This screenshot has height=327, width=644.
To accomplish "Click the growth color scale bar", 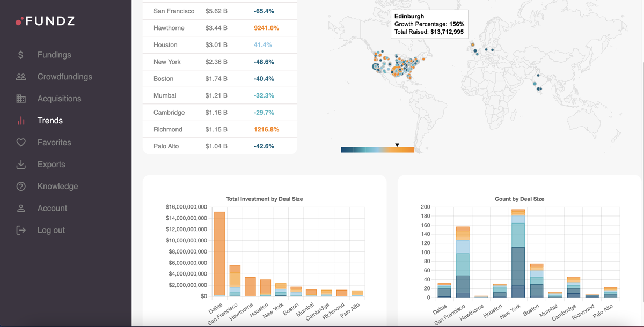I will (378, 150).
